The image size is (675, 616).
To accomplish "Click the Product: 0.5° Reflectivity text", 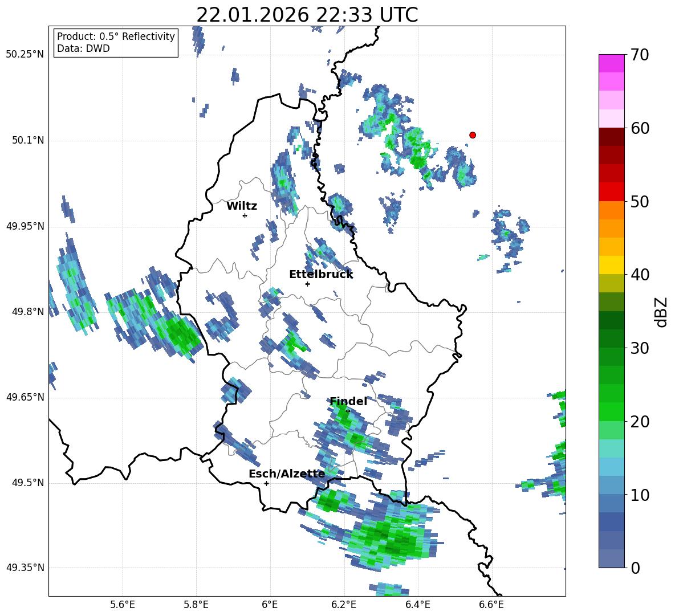I will 116,36.
